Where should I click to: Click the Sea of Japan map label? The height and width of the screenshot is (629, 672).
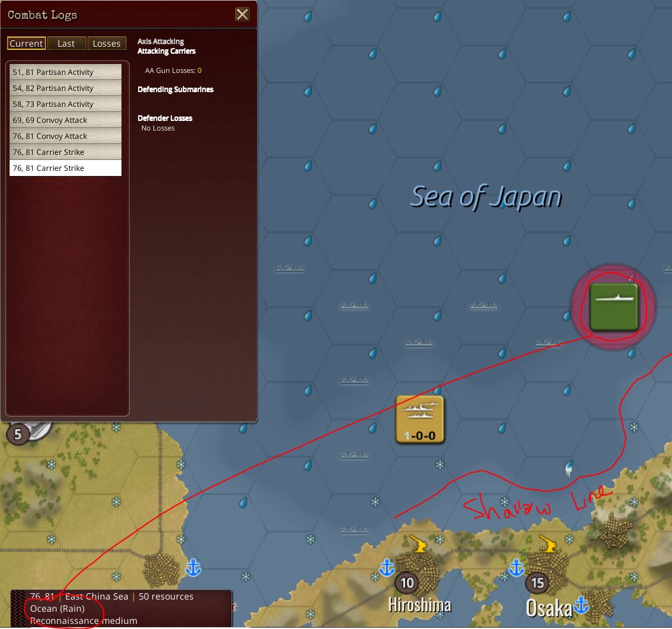(x=486, y=197)
